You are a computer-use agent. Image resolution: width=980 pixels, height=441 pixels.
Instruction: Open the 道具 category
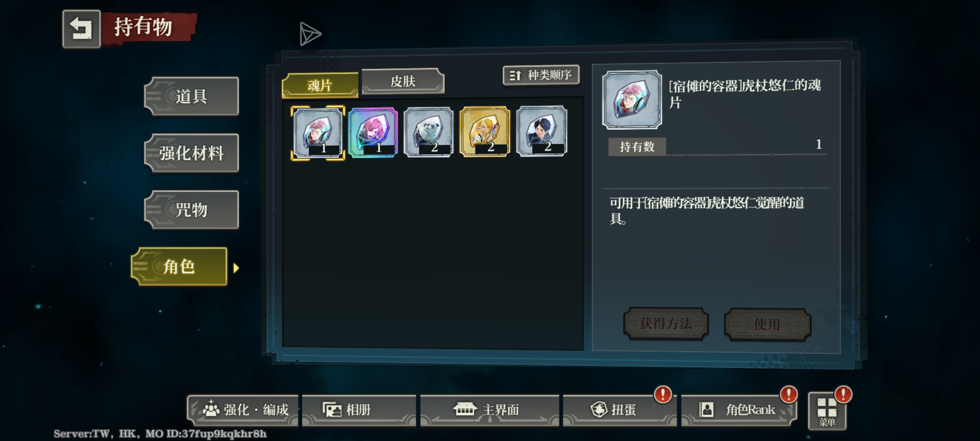pos(191,96)
